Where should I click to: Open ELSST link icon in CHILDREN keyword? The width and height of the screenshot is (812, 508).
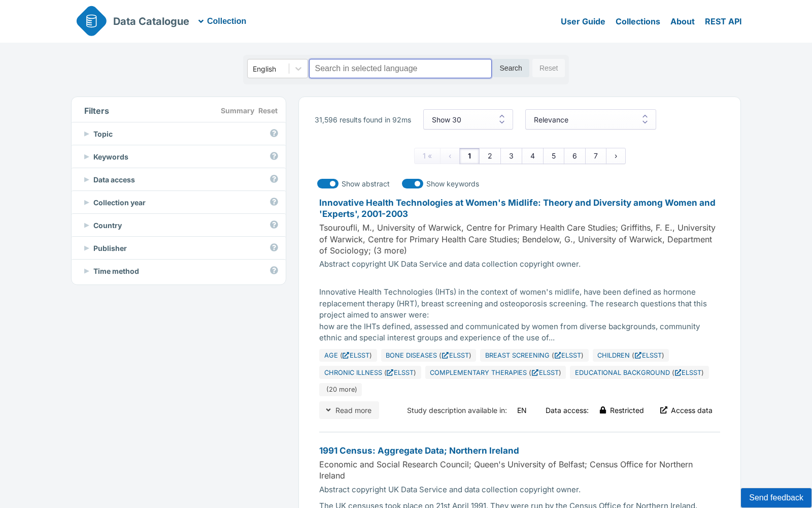638,355
